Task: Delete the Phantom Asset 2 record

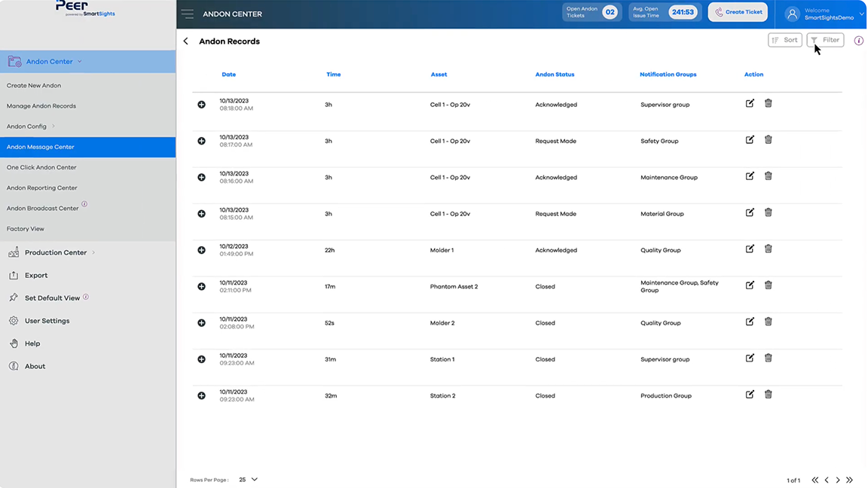Action: coord(769,285)
